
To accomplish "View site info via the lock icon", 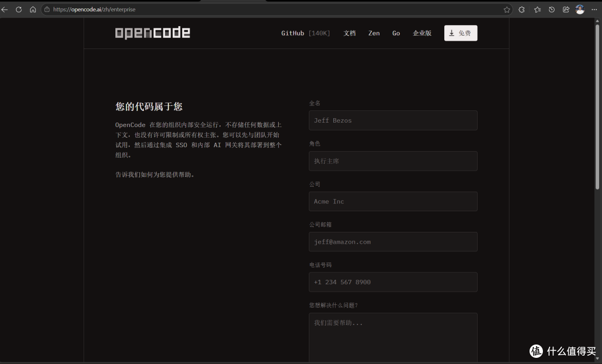I will [47, 9].
